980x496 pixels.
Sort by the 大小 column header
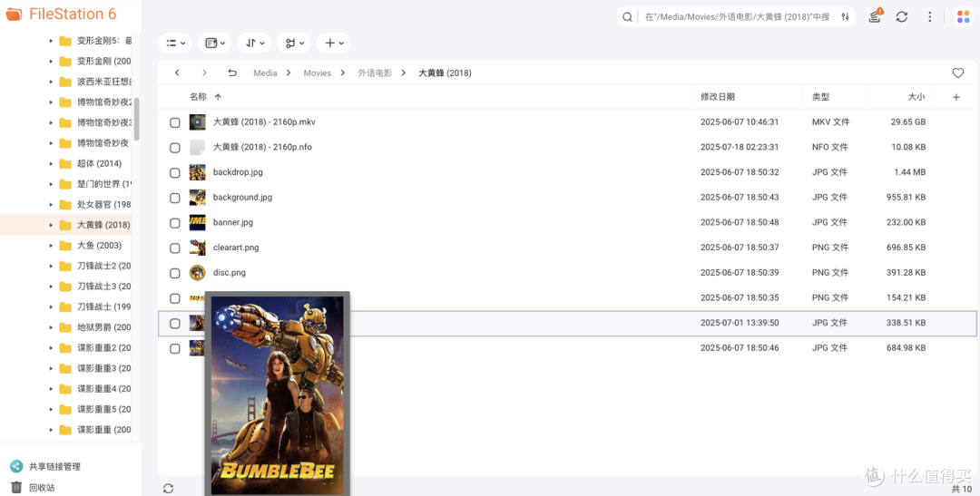coord(916,97)
